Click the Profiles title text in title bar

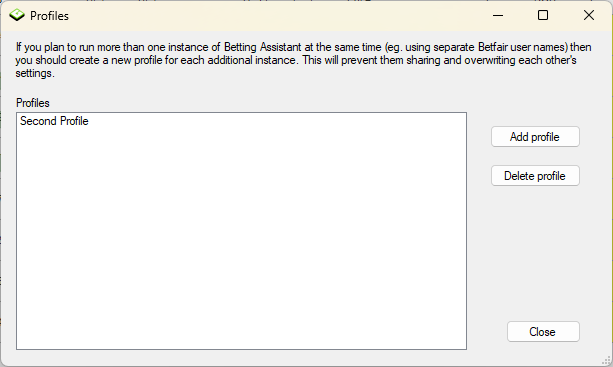point(49,16)
